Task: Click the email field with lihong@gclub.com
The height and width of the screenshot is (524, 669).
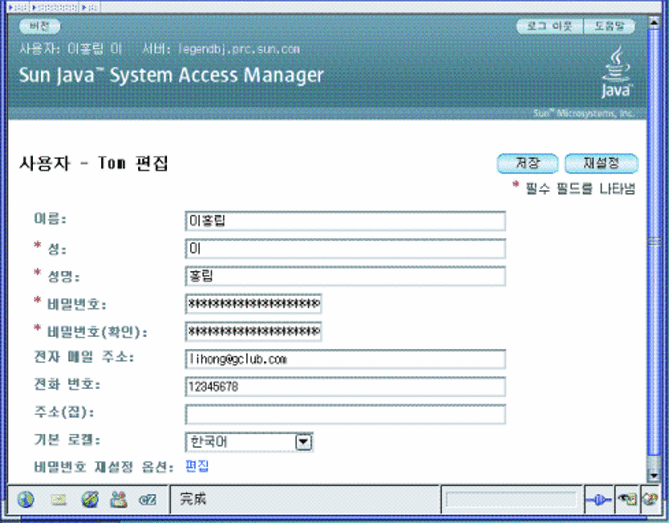Action: point(345,359)
